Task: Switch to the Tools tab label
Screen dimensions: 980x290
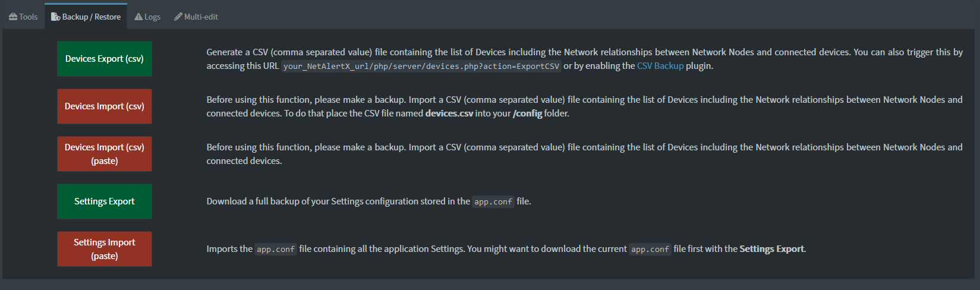Action: pyautogui.click(x=28, y=17)
